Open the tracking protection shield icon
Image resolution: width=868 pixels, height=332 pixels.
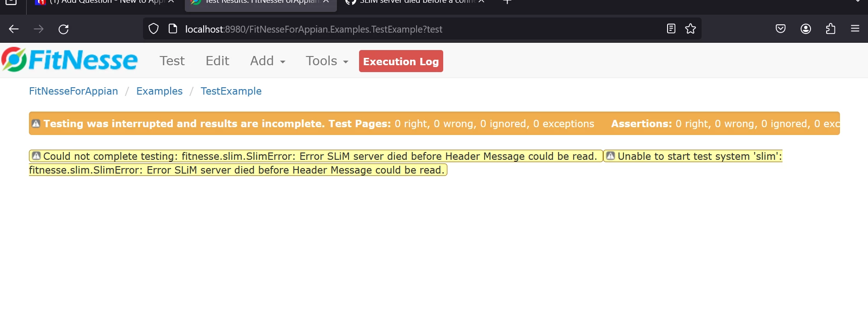(154, 29)
